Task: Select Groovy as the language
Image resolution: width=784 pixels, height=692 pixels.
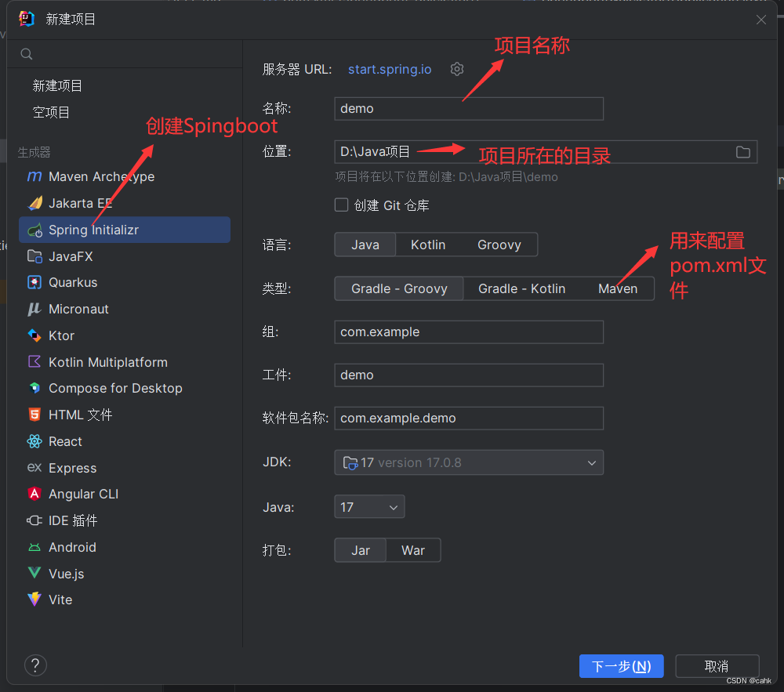Action: click(x=499, y=245)
